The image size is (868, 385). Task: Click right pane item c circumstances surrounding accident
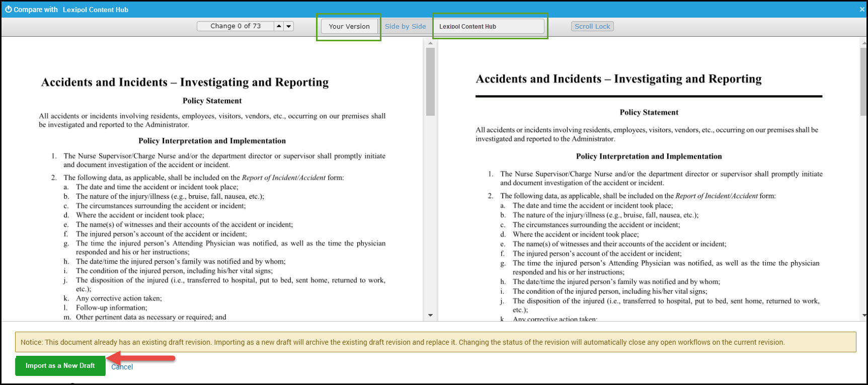[596, 225]
